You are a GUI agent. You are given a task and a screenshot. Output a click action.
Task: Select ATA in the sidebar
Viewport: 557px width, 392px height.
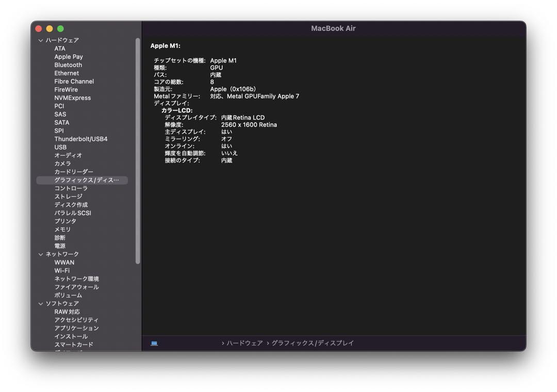pyautogui.click(x=60, y=48)
